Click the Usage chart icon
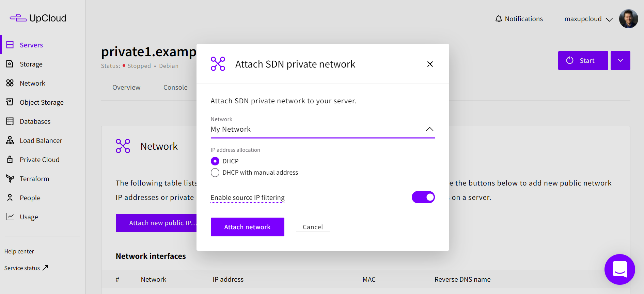This screenshot has height=294, width=644. [10, 217]
